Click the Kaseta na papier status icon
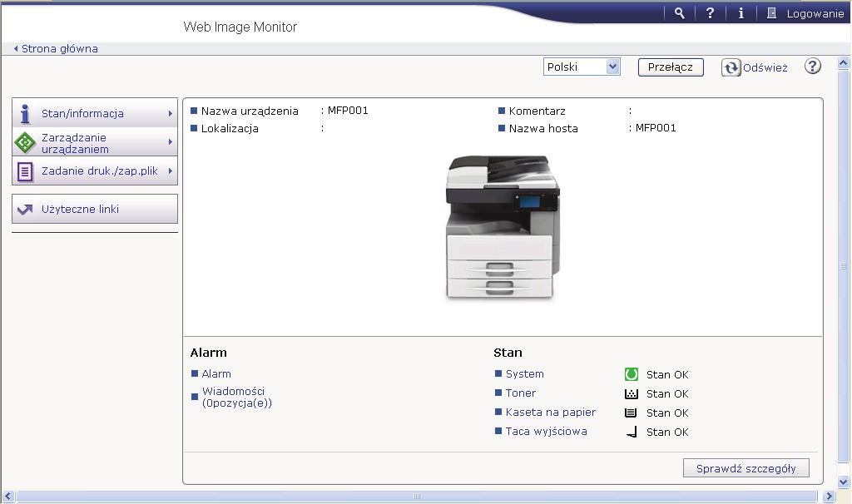This screenshot has height=504, width=852. pyautogui.click(x=631, y=413)
